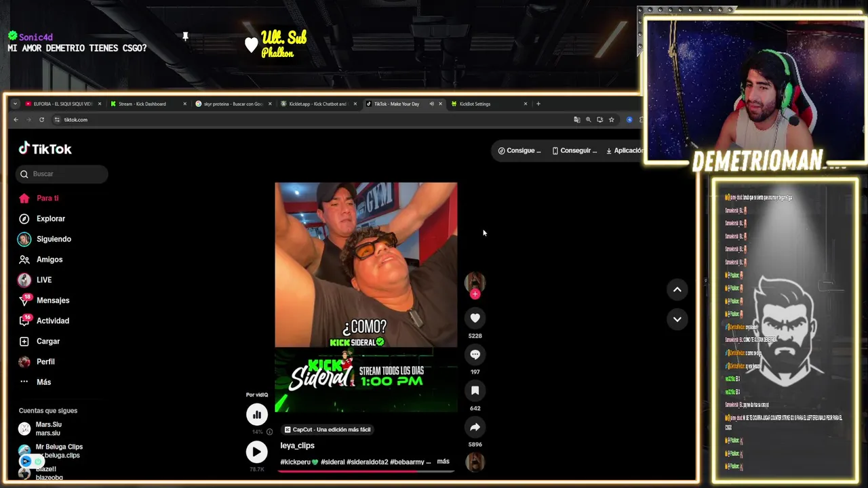Click the #sideral hashtag

[x=332, y=462]
